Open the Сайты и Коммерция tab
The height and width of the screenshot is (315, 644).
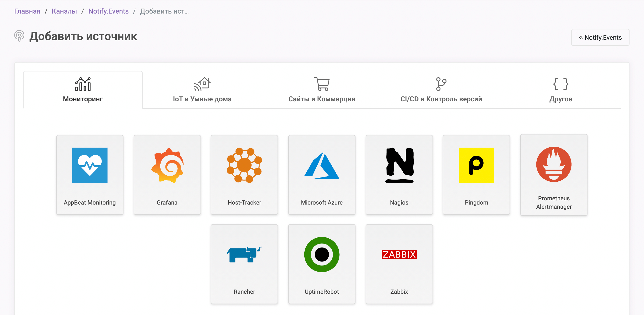pyautogui.click(x=322, y=90)
